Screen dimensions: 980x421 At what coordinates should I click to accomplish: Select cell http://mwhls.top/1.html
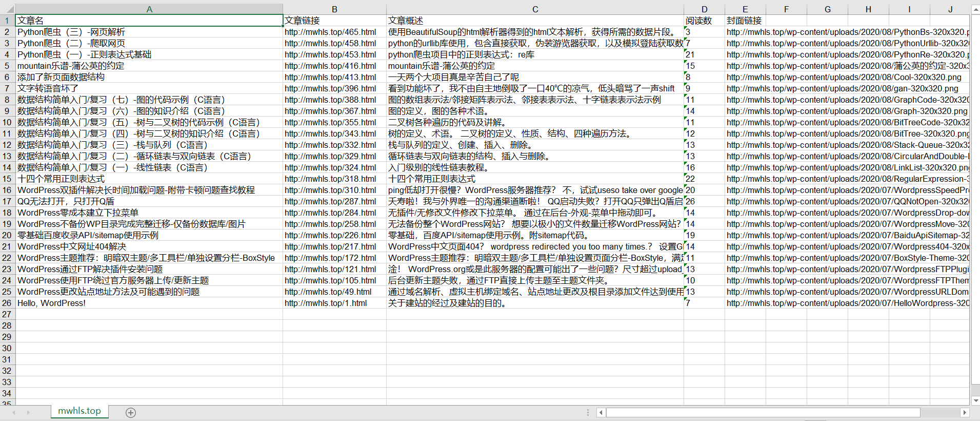pos(334,303)
